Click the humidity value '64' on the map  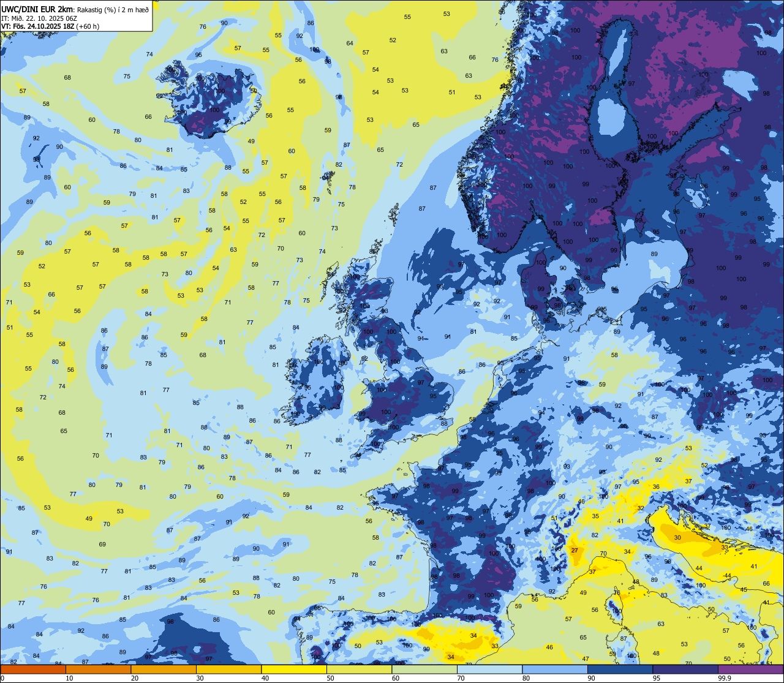pos(350,43)
